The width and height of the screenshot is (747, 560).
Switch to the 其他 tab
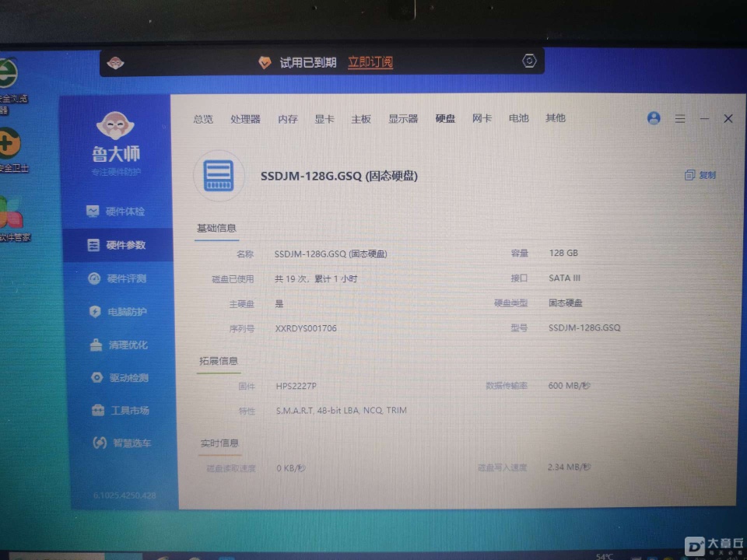tap(555, 117)
